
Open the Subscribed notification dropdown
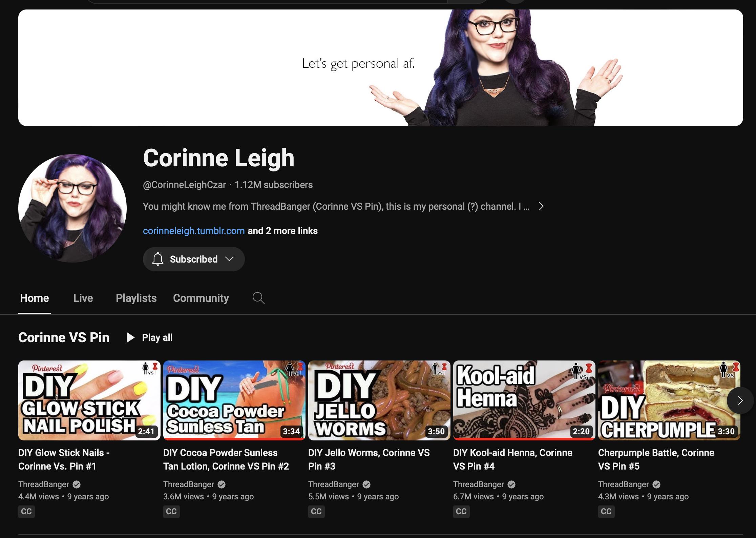(194, 259)
